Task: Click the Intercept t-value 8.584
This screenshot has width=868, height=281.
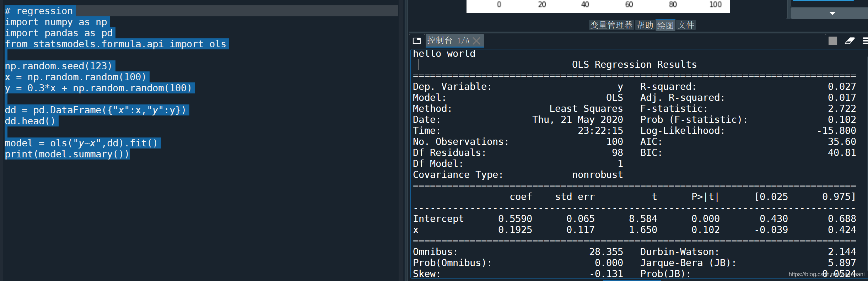Action: click(643, 219)
